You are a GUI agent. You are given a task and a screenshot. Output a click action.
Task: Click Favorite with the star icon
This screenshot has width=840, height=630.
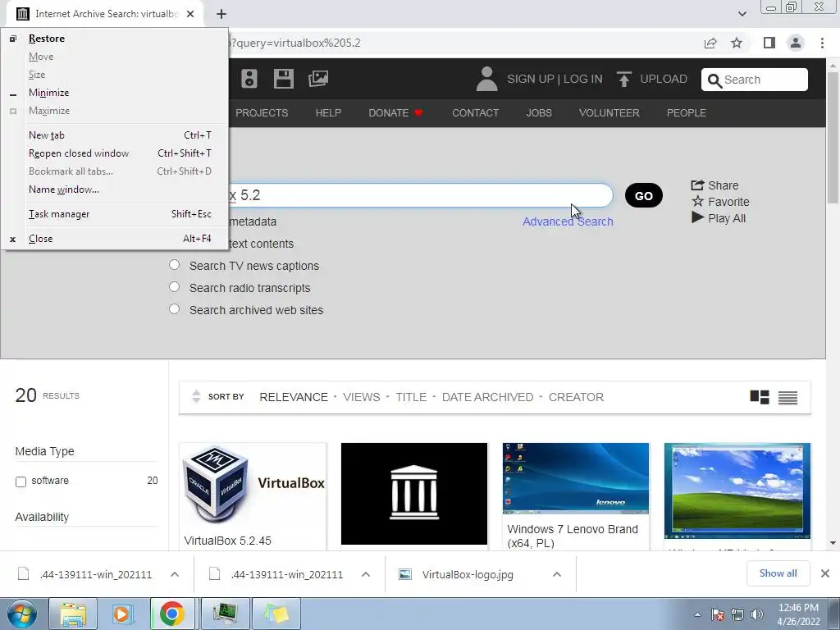[x=720, y=202]
